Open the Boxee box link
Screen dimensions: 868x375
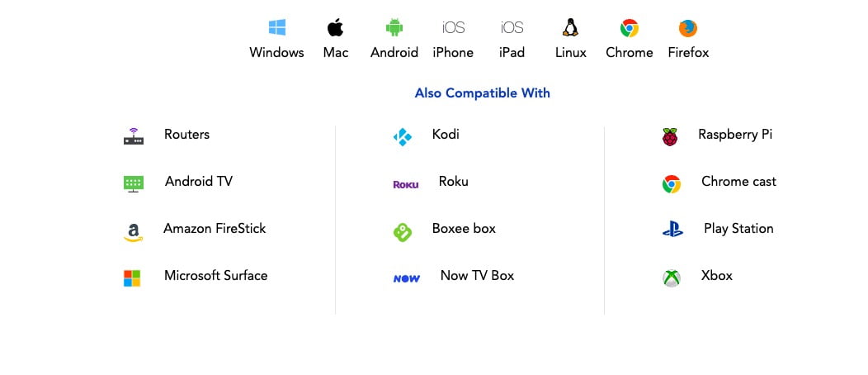464,229
